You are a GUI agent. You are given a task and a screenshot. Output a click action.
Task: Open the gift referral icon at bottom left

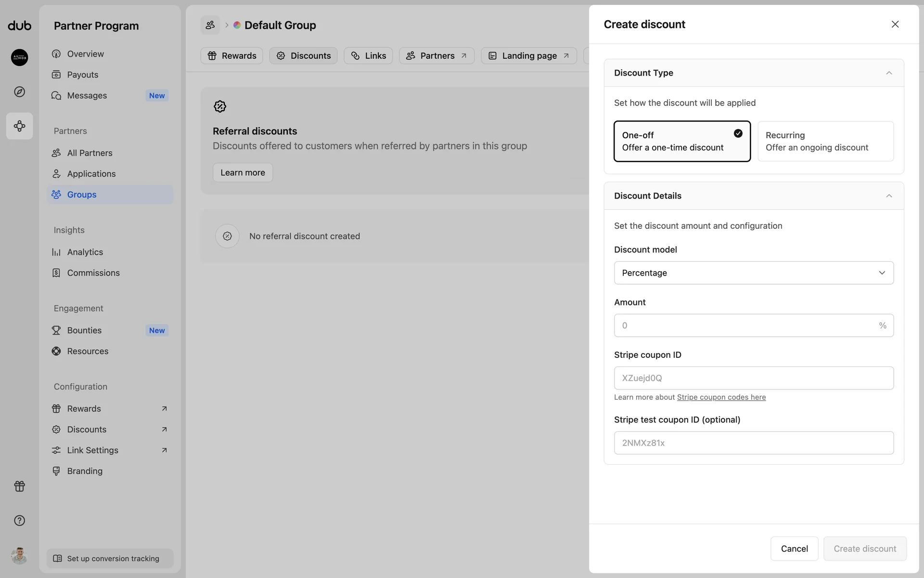click(19, 486)
